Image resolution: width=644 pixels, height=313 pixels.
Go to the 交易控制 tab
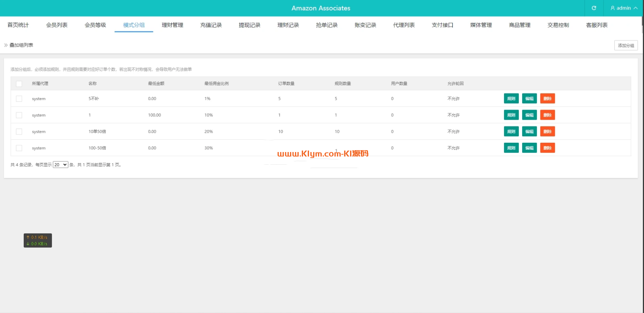[x=558, y=25]
